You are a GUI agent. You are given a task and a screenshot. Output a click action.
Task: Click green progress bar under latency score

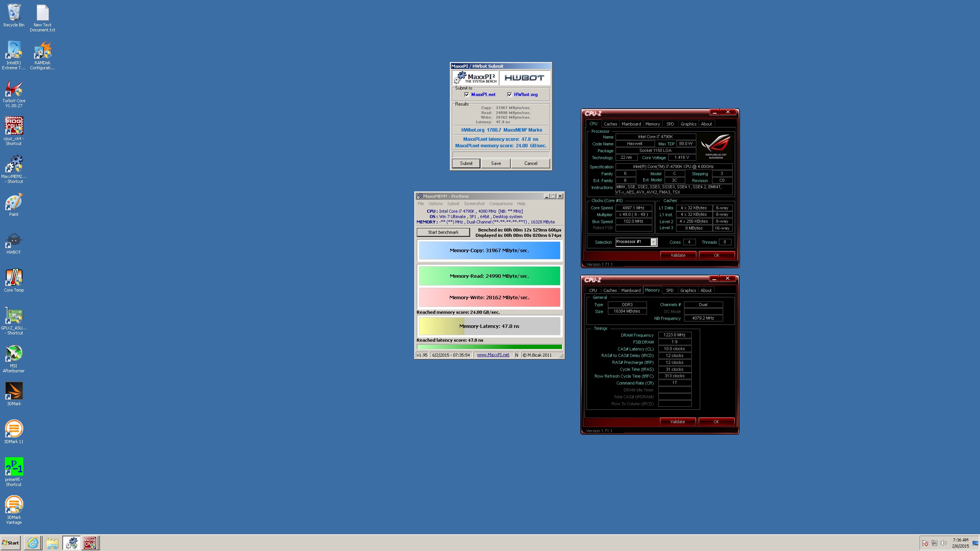[x=489, y=347]
